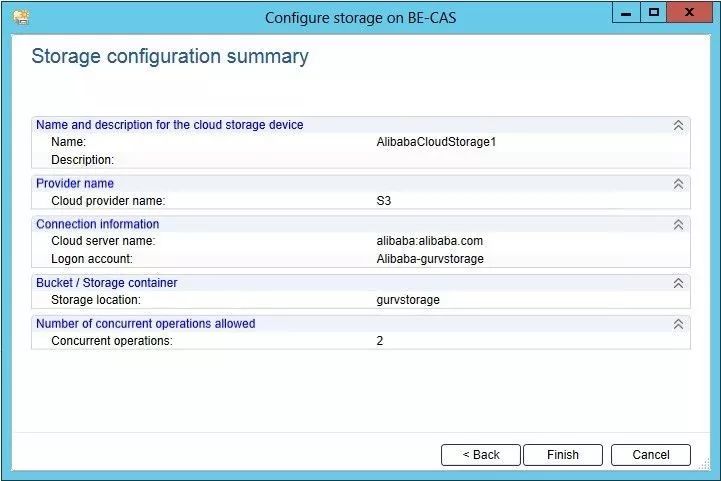Click the Storage configuration summary heading

click(170, 56)
